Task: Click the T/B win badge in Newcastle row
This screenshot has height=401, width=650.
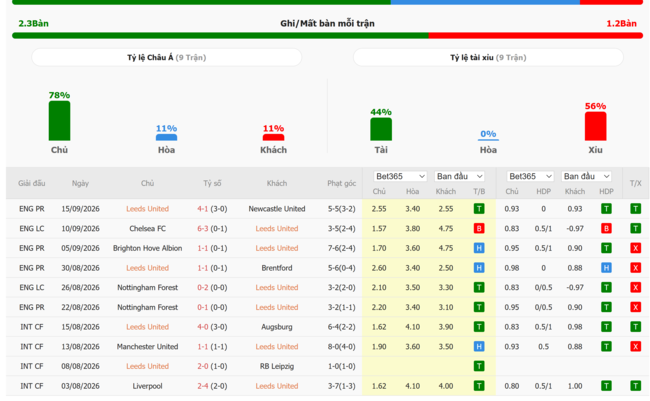Action: click(479, 209)
